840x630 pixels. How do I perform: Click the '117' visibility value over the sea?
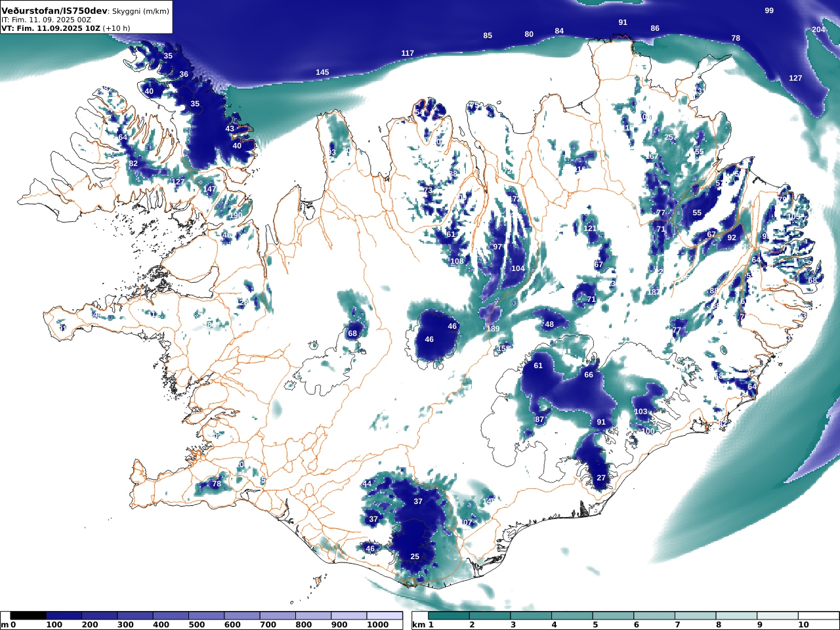(408, 53)
